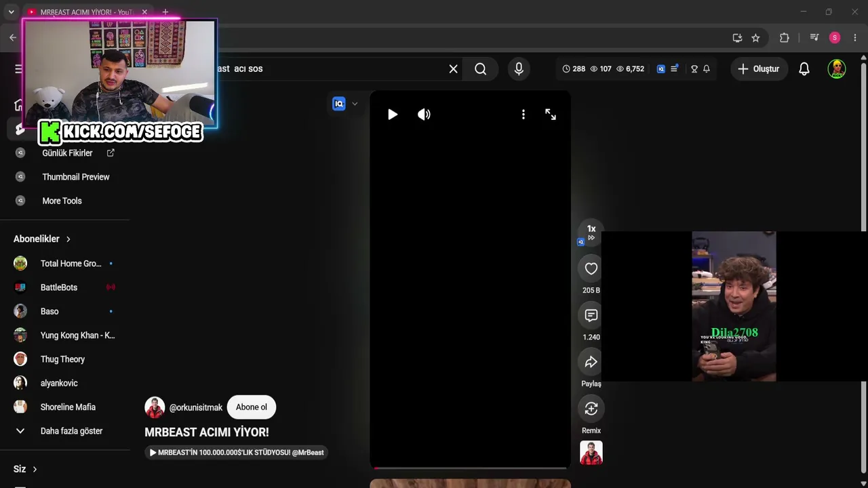Image resolution: width=868 pixels, height=488 pixels.
Task: Bookmark this page with the star
Action: 755,38
